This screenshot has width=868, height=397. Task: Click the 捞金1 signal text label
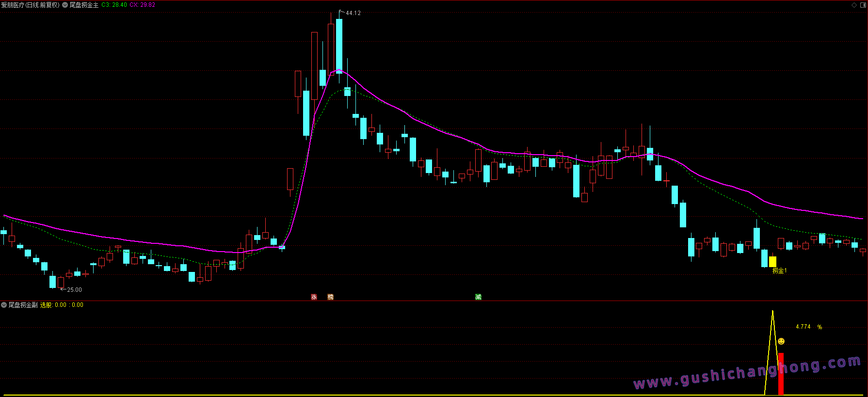click(779, 270)
